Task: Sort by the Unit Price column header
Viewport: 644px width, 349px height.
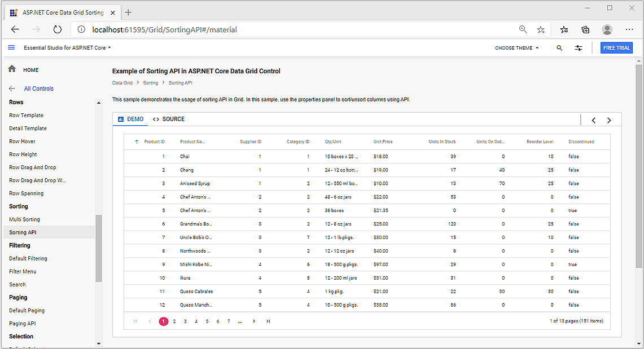Action: (383, 142)
